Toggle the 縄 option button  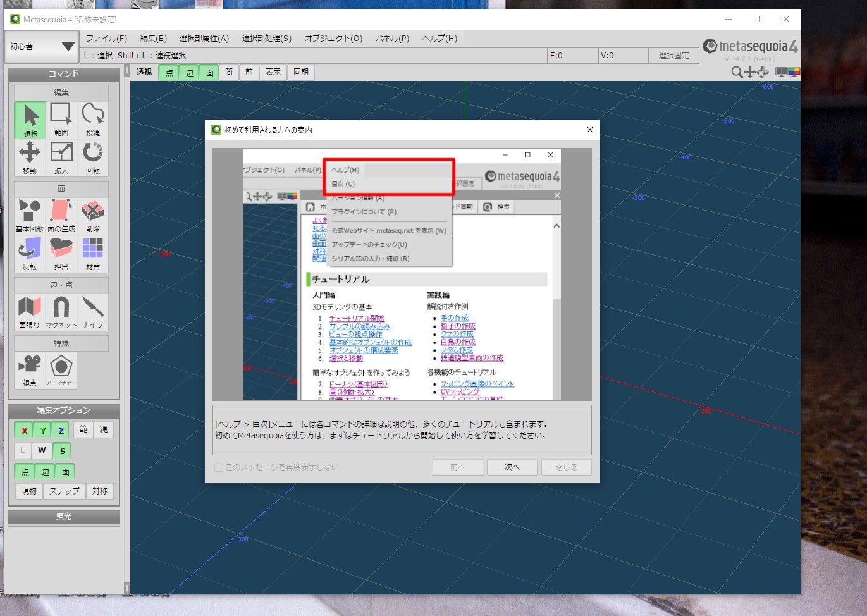click(104, 429)
